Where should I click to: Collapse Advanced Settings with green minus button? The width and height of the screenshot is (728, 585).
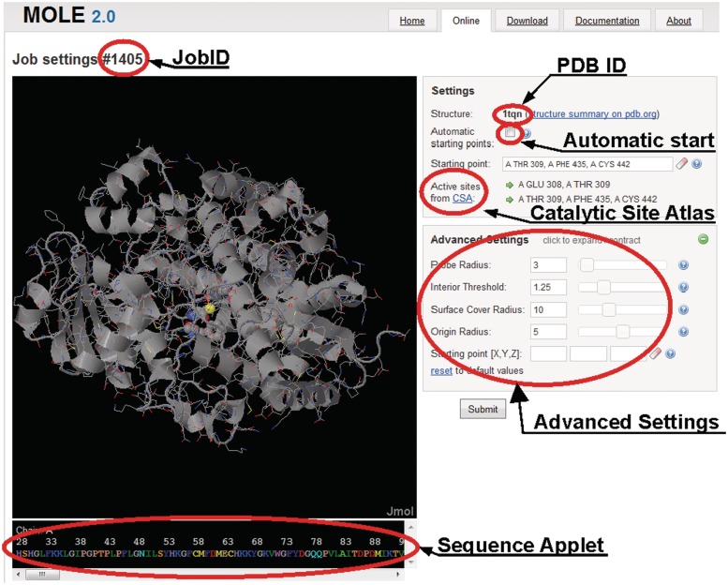[x=704, y=239]
